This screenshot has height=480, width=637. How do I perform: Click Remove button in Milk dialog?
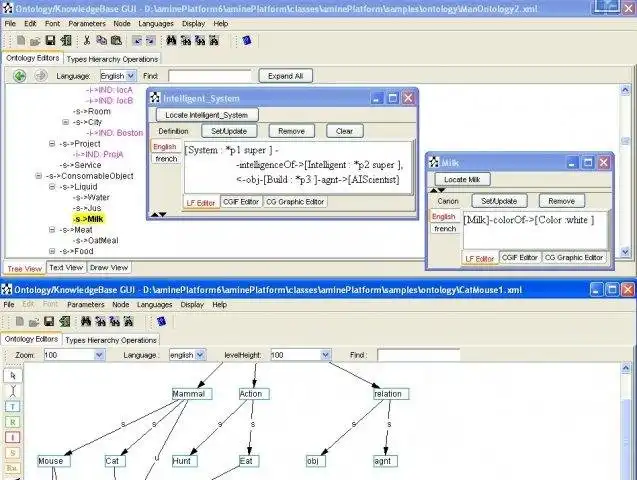pyautogui.click(x=561, y=201)
